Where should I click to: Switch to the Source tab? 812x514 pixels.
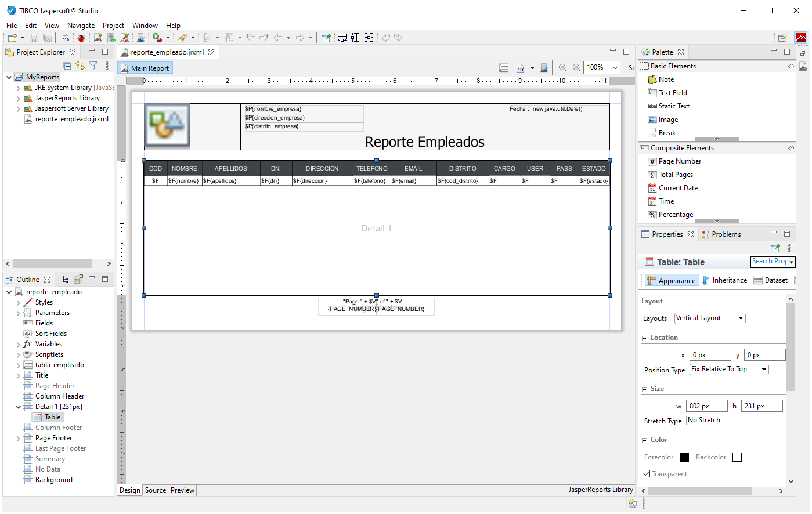pos(156,490)
